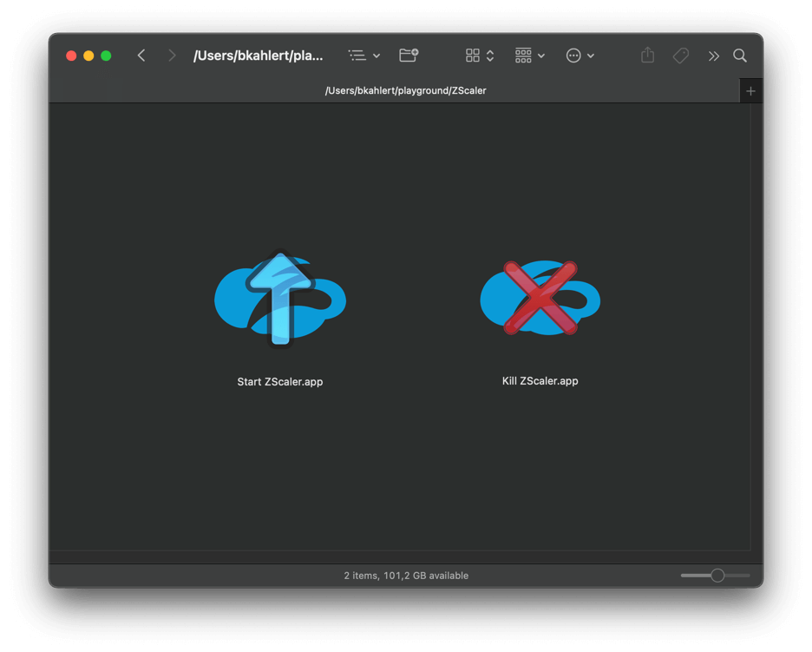Open the group-by grid icon
The width and height of the screenshot is (812, 652).
[x=523, y=56]
